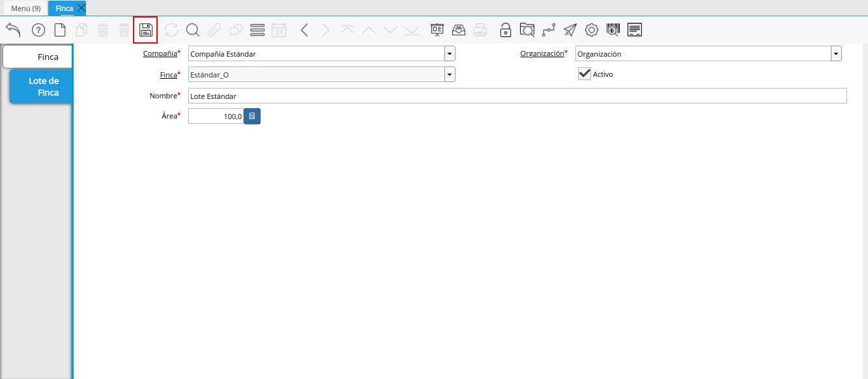Open the chat speech bubbles icon
This screenshot has height=379, width=868.
236,29
